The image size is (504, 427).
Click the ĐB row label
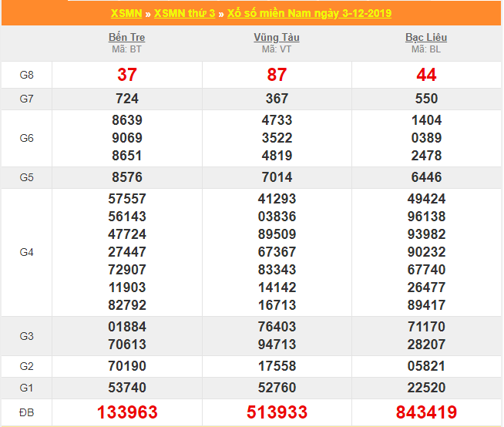point(27,412)
